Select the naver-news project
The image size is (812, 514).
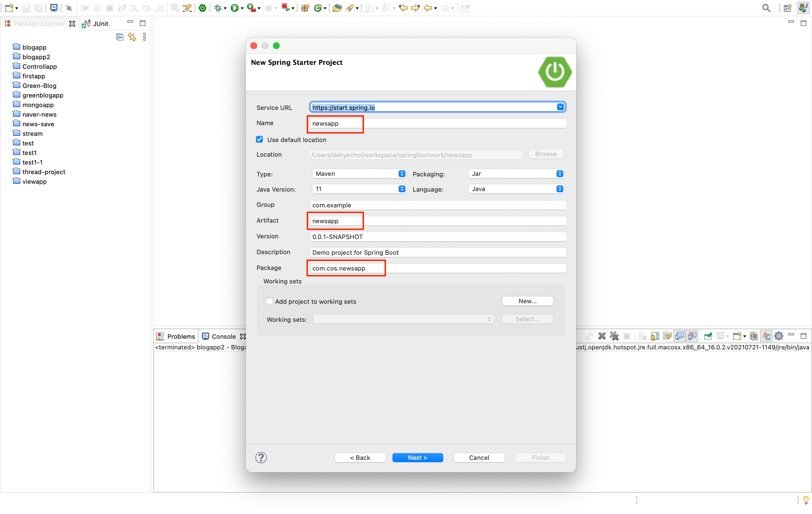[34, 114]
